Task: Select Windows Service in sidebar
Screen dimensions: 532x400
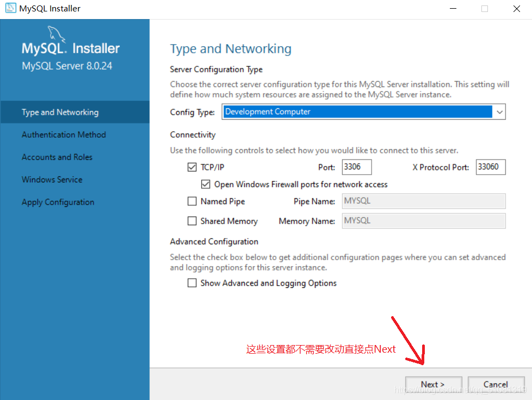Action: pos(52,180)
